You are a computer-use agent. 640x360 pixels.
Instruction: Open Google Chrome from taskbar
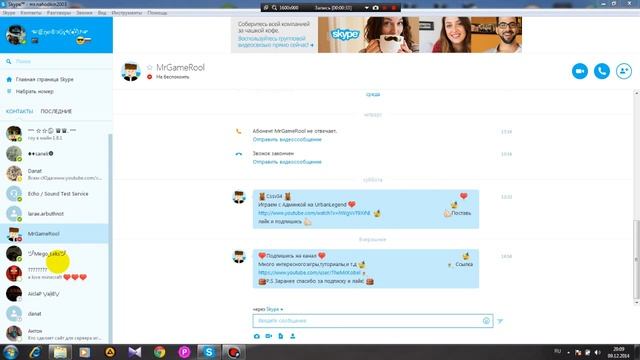coord(160,352)
